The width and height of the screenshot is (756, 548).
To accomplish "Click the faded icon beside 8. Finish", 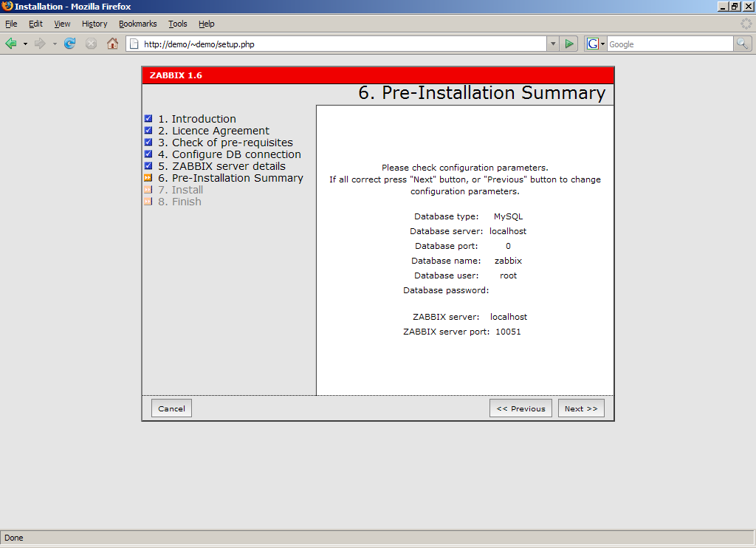I will pos(148,202).
